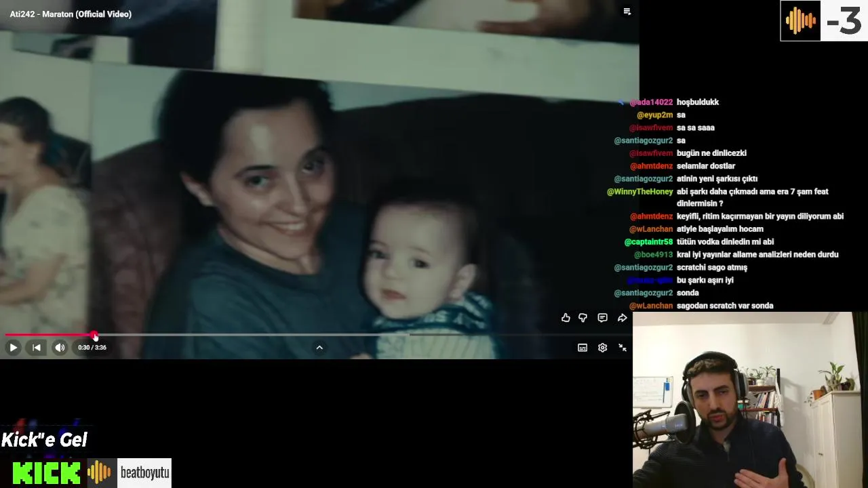Click the top-right waveform logo overlay
This screenshot has height=488, width=868.
coord(800,21)
